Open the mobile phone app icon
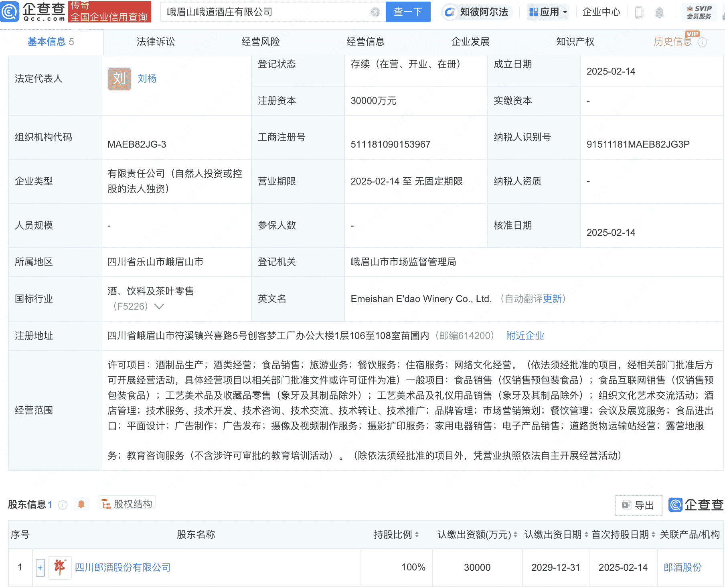 point(639,12)
